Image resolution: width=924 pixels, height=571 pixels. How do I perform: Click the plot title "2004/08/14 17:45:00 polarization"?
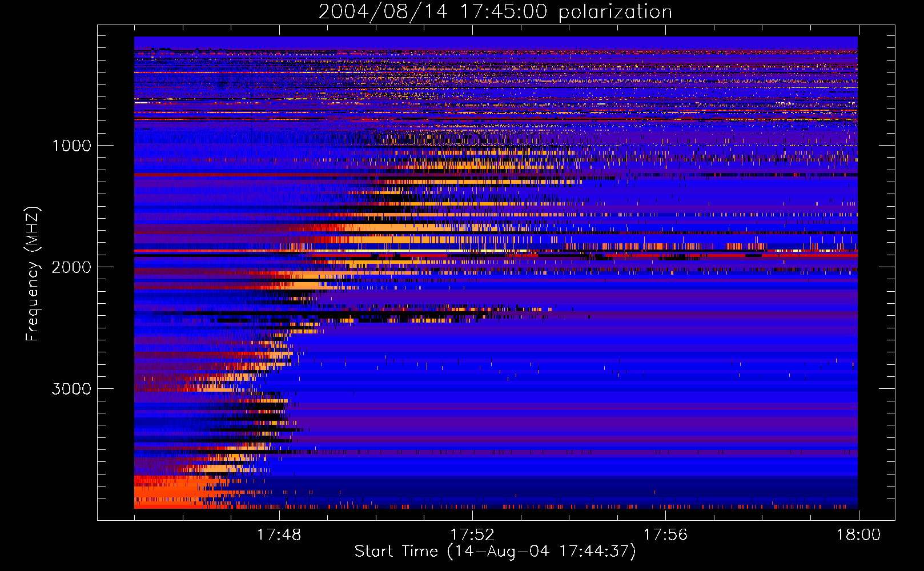[495, 11]
